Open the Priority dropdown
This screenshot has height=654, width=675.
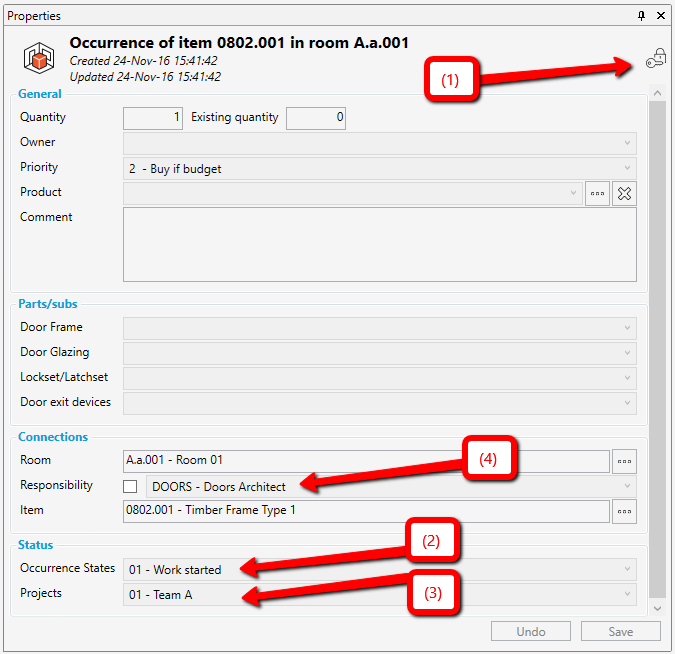point(380,168)
